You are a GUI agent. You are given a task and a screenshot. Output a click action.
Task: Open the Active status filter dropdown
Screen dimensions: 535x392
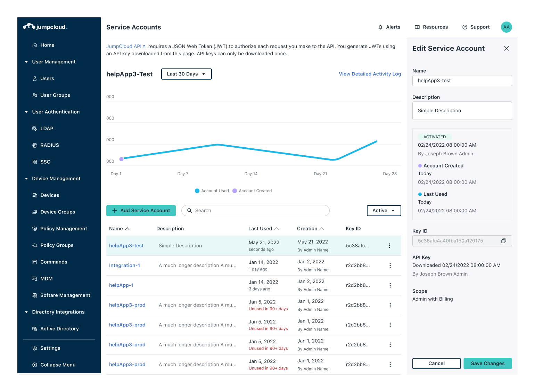click(x=384, y=211)
